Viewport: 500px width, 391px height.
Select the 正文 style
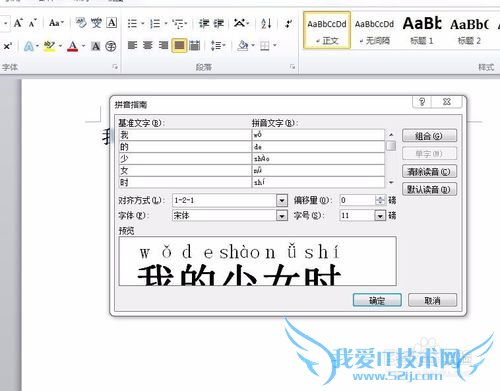(x=327, y=30)
